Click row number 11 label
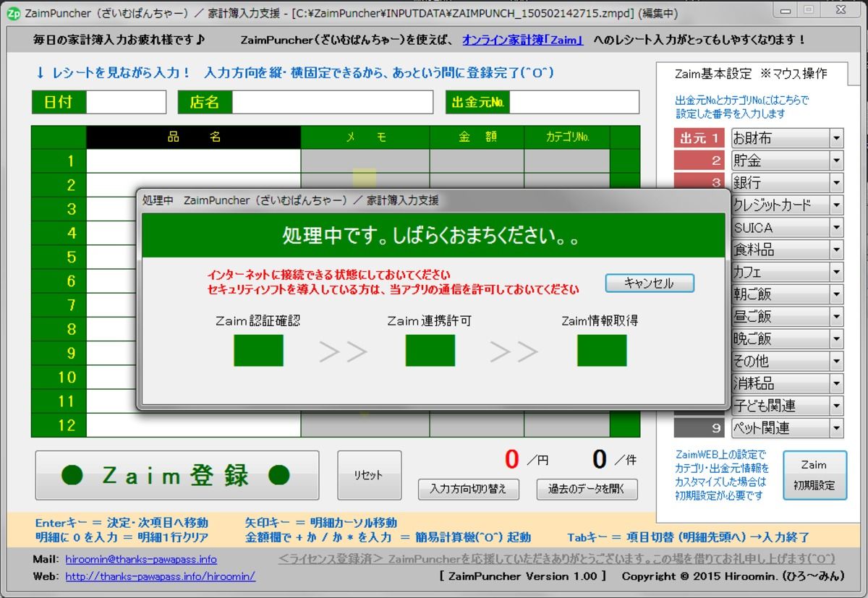Viewport: 868px width, 598px height. pos(59,401)
